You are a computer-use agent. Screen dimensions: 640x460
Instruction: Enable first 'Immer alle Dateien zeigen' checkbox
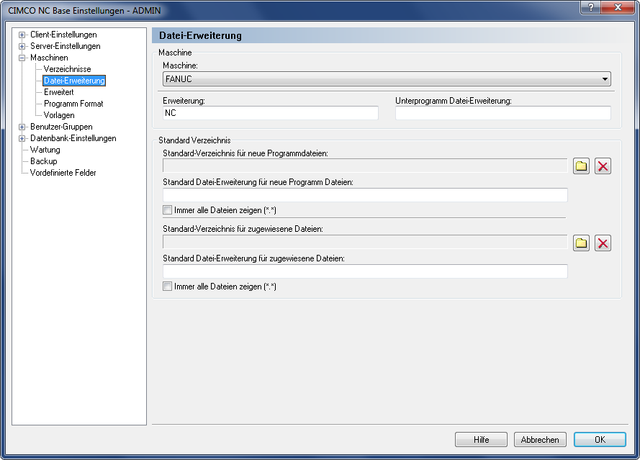tap(167, 210)
